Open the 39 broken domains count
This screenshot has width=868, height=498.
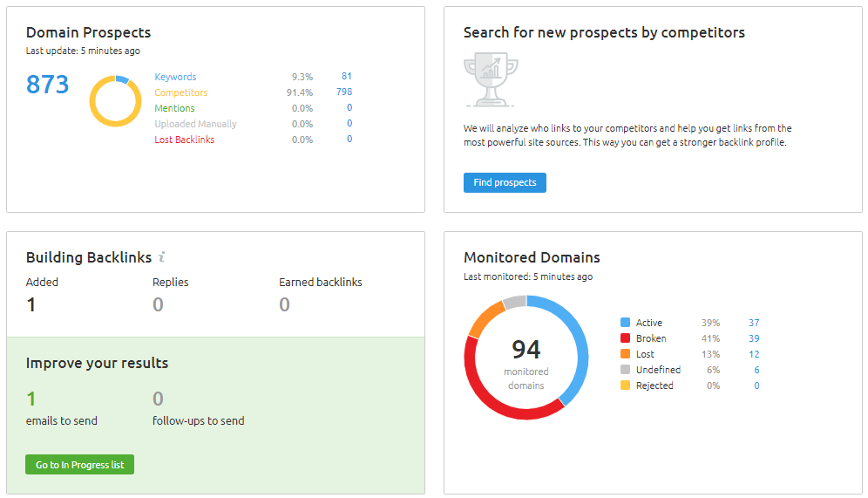tap(754, 338)
